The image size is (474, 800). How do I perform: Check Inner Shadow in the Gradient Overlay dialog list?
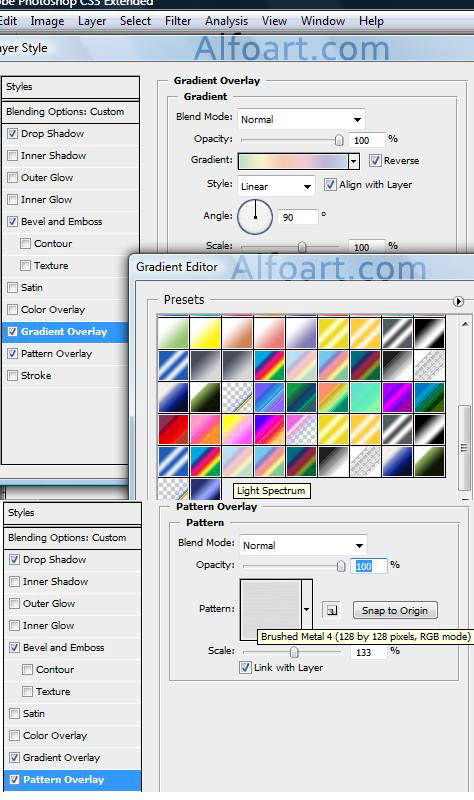[x=13, y=156]
